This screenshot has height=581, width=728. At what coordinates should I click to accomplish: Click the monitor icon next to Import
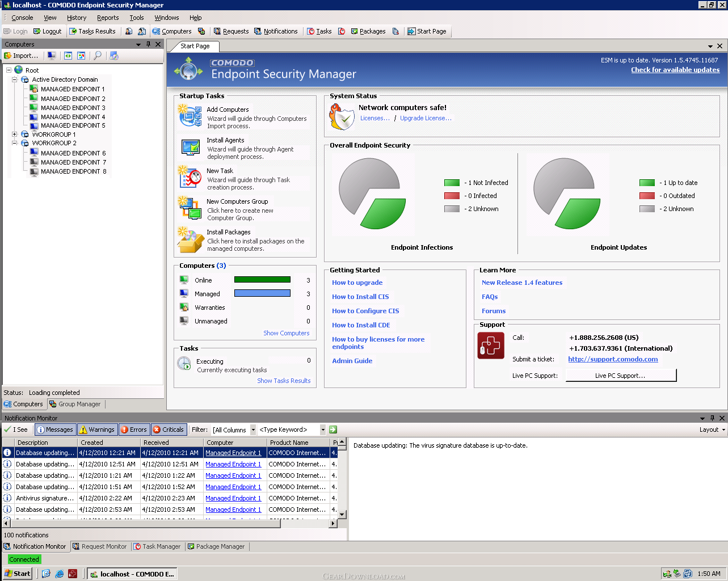tap(52, 56)
